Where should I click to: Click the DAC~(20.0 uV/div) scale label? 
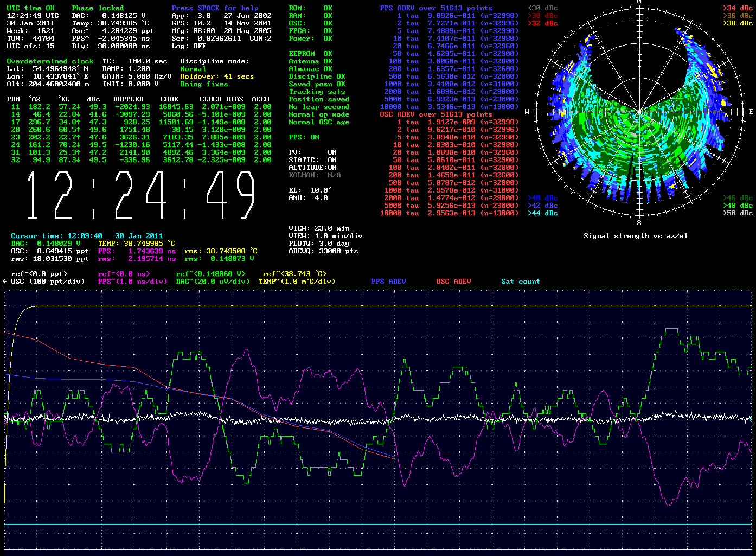213,282
